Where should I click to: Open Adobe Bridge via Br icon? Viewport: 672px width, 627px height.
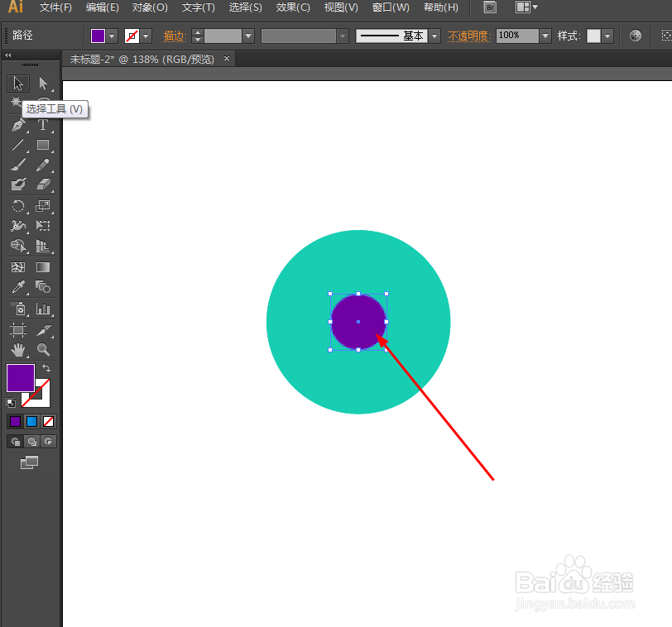point(490,7)
